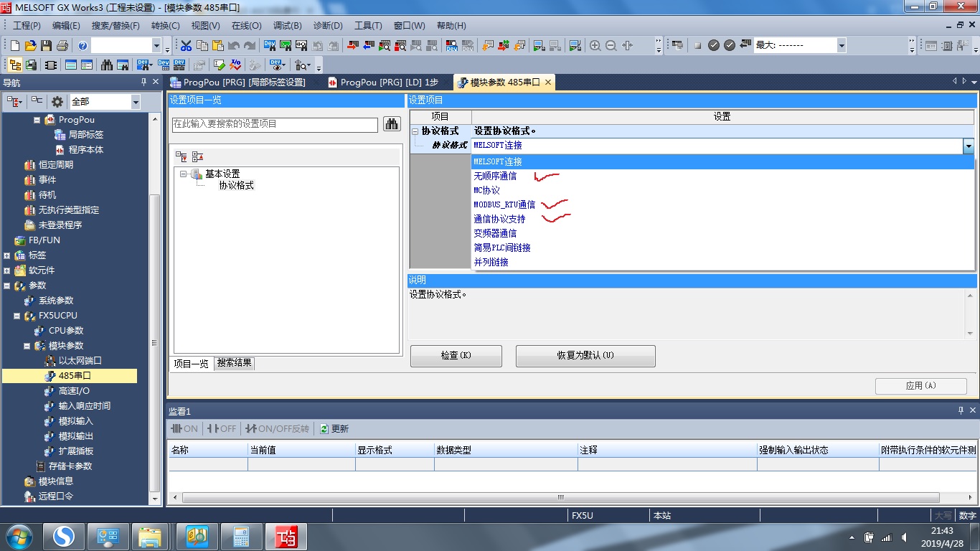Click the Zoom out magnifier icon
Image resolution: width=980 pixels, height=551 pixels.
pyautogui.click(x=611, y=45)
